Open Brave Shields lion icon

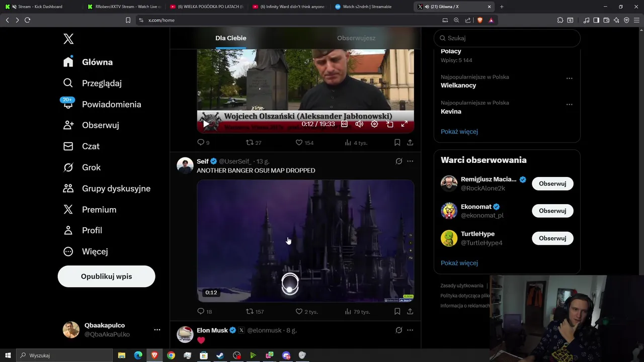[x=479, y=20]
